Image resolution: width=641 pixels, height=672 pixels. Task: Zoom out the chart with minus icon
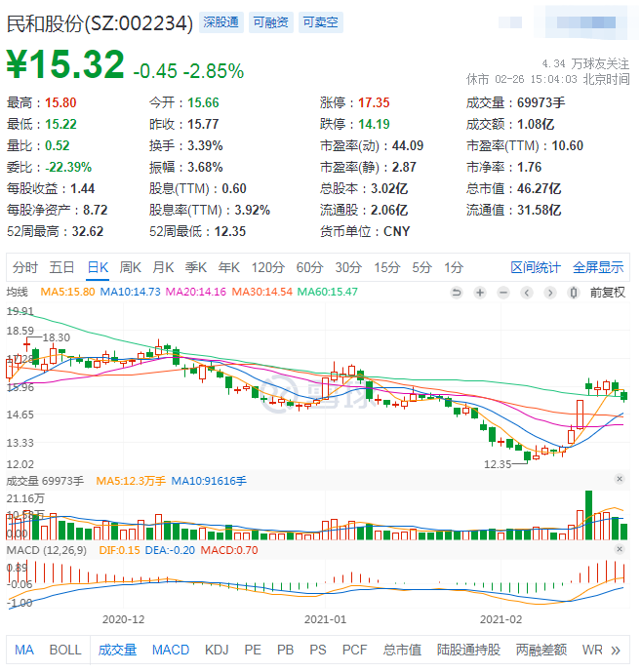coord(503,293)
